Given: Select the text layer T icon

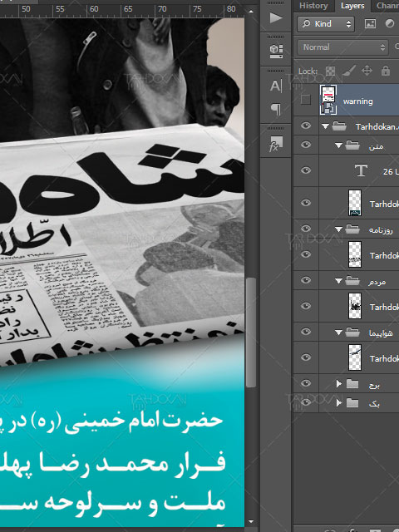Looking at the screenshot, I should [x=361, y=170].
